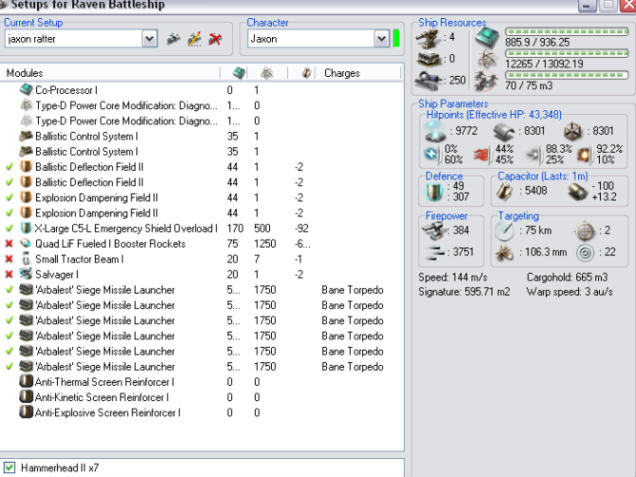Click the CPU column header icon in Modules list
This screenshot has height=477, width=636.
click(x=239, y=73)
